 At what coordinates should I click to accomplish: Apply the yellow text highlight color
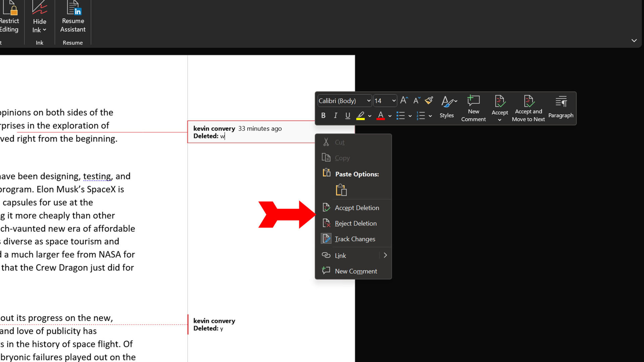pyautogui.click(x=360, y=116)
